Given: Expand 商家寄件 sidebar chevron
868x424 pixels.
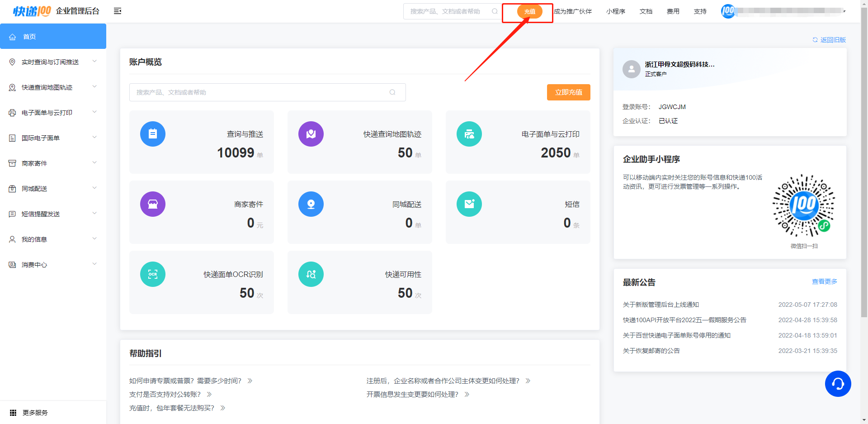Looking at the screenshot, I should click(94, 162).
